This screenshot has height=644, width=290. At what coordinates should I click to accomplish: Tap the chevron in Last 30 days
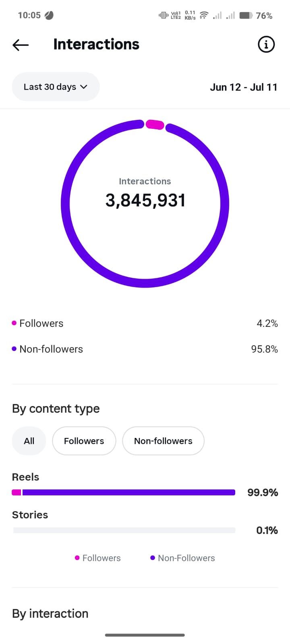coord(84,87)
